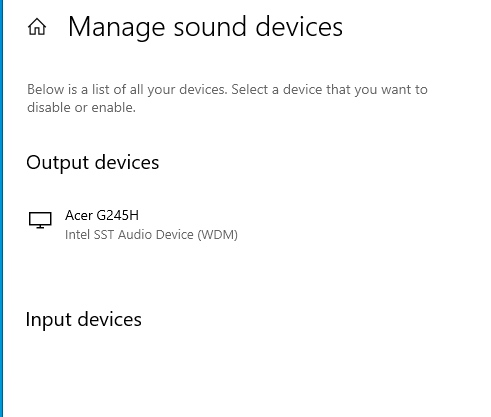Click the Intel SST Audio Device (WDM) subtitle
Viewport: 491px width, 417px height.
click(x=151, y=235)
